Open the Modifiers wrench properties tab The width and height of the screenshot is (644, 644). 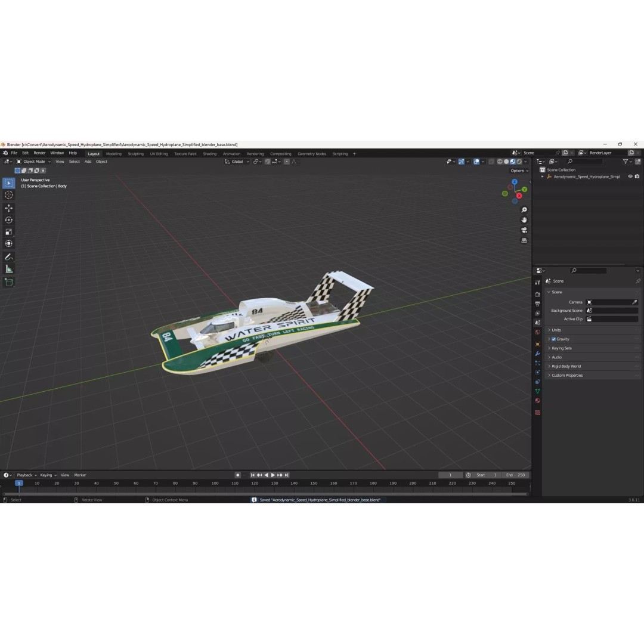pos(537,353)
